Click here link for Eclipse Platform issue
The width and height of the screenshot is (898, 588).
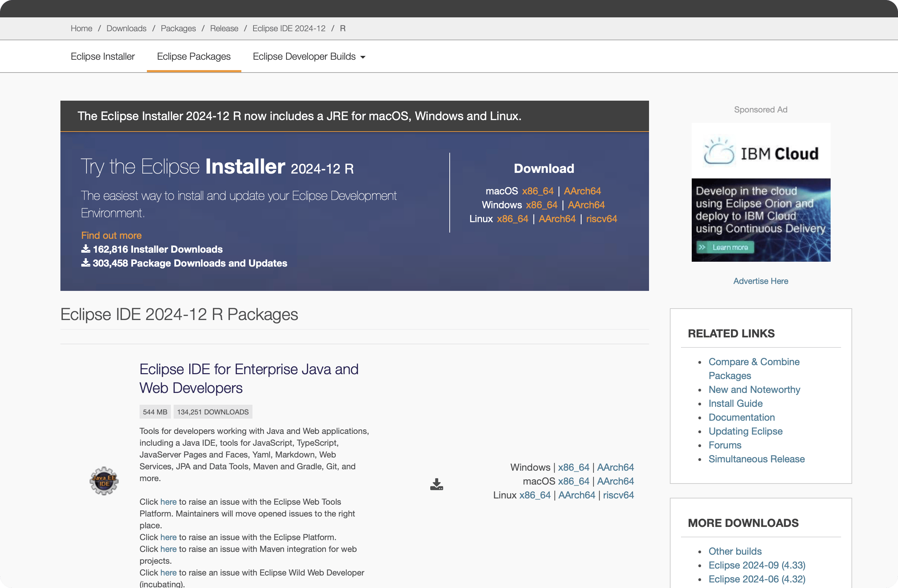pos(168,537)
